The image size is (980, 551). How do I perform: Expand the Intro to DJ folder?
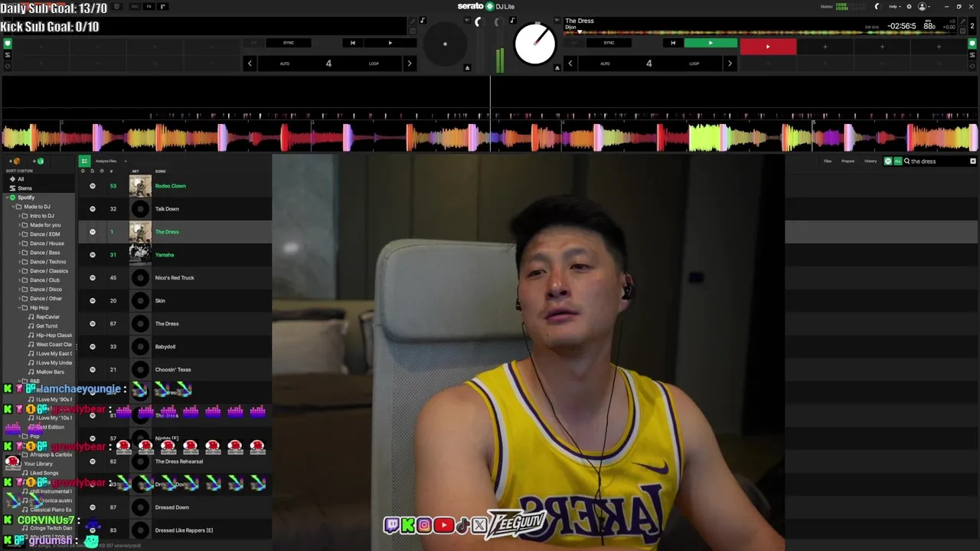tap(20, 216)
